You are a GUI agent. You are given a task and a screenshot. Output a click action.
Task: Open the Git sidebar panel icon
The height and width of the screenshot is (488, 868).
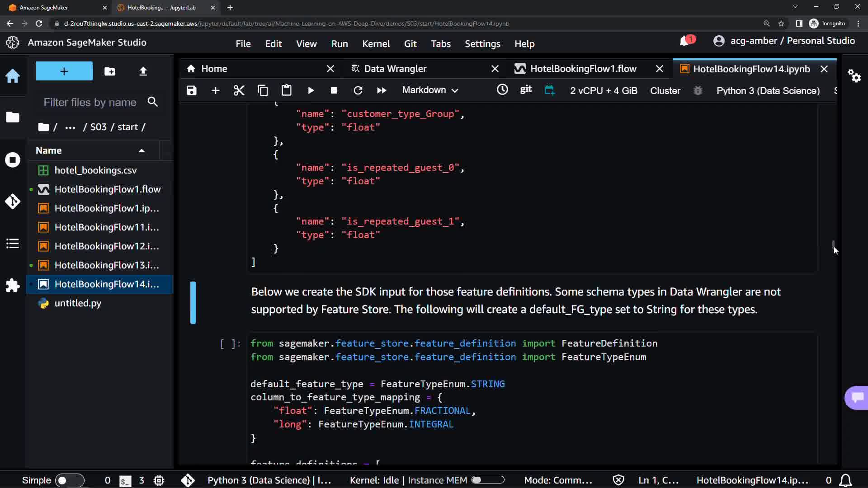click(13, 201)
